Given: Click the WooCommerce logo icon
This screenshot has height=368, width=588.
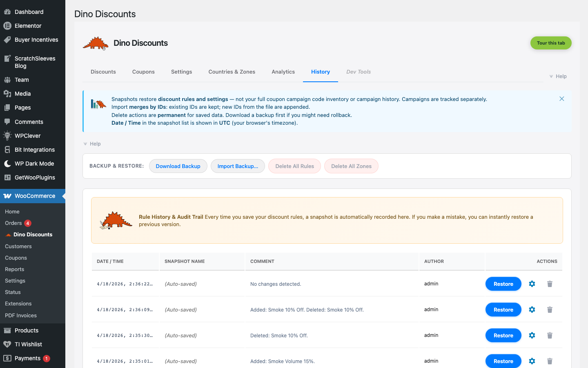Looking at the screenshot, I should 7,196.
